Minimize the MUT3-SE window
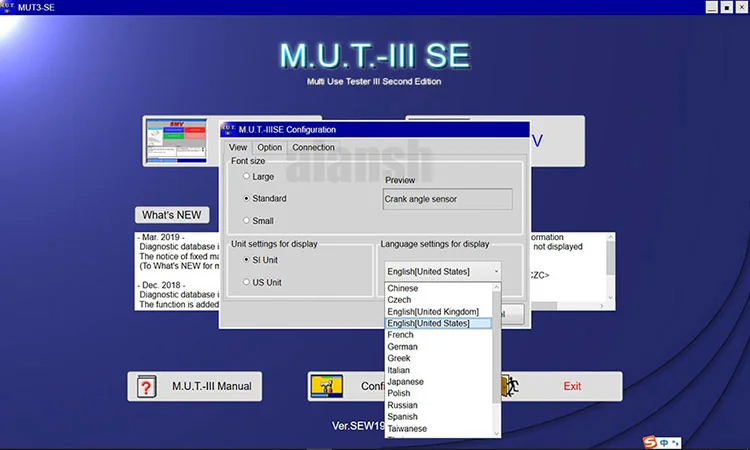The image size is (750, 450). click(x=712, y=7)
